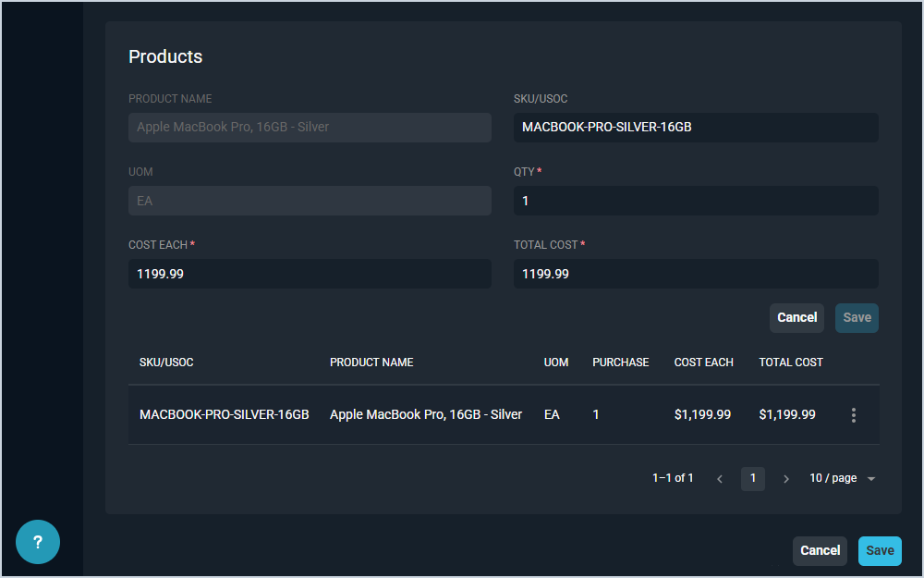Screen dimensions: 924x578
Task: Select page 1 in pagination
Action: coord(753,479)
